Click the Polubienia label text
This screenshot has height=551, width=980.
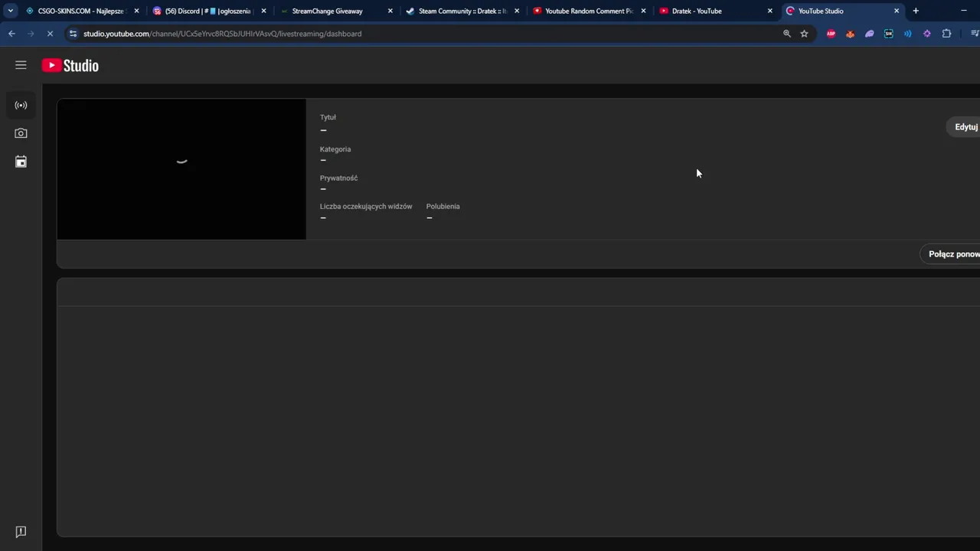click(443, 207)
